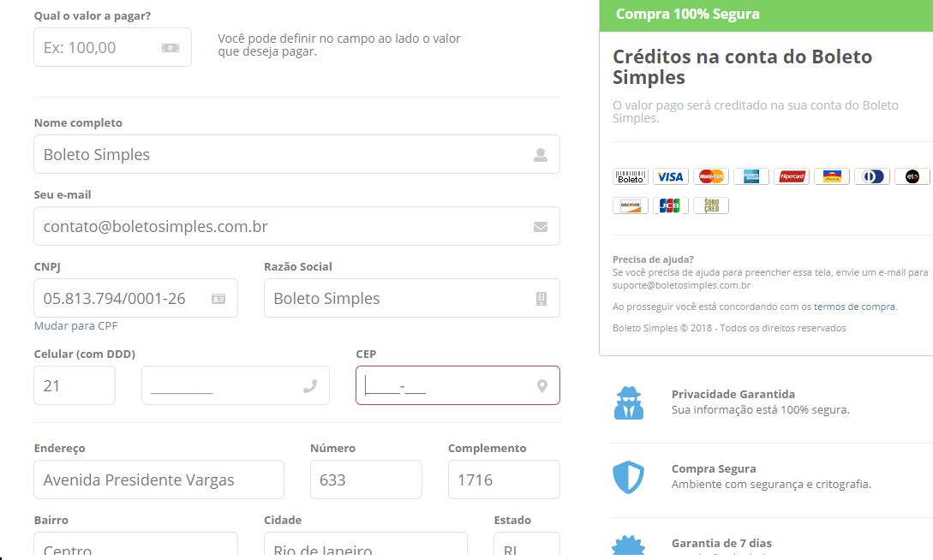Click the text Ambiente com segurança e critografia
The image size is (933, 560).
pyautogui.click(x=771, y=485)
